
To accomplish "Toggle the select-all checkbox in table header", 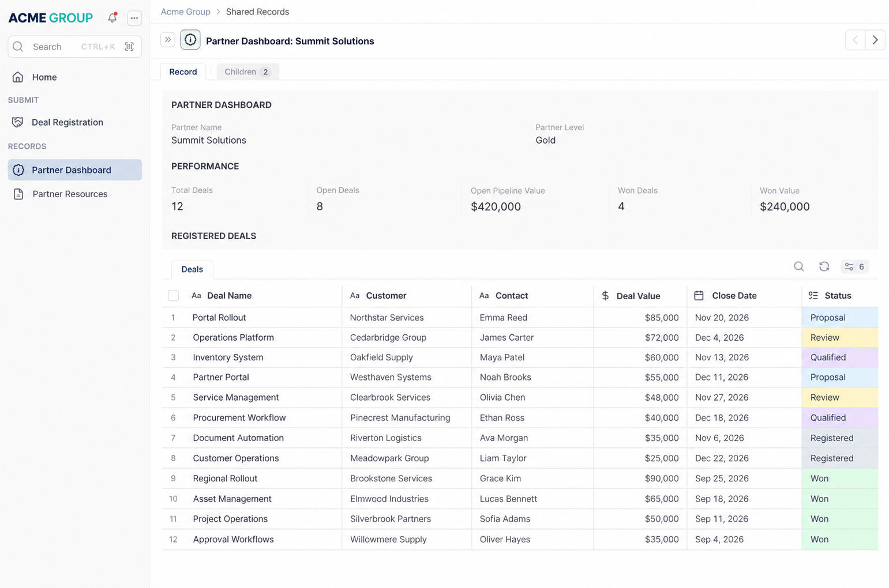I will [173, 296].
